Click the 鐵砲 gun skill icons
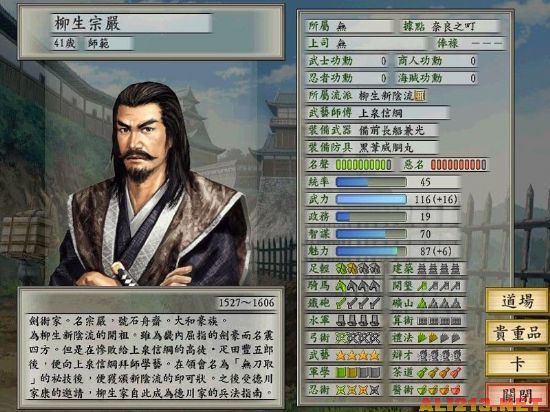Image resolution: width=550 pixels, height=412 pixels. point(358,303)
